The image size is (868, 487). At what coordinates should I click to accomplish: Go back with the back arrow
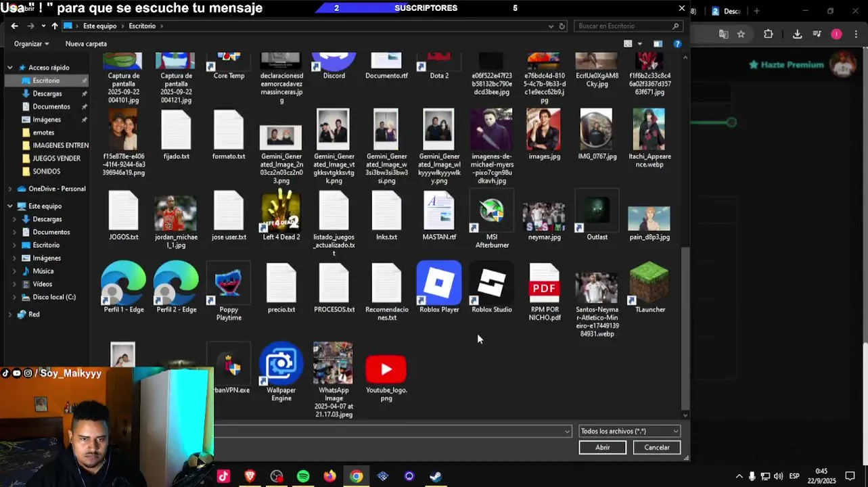click(15, 26)
